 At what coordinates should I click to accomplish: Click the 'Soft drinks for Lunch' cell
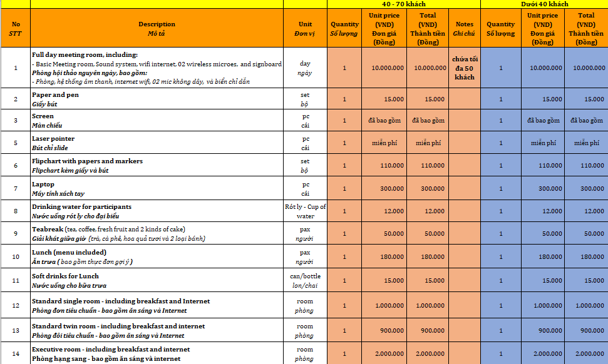point(157,280)
